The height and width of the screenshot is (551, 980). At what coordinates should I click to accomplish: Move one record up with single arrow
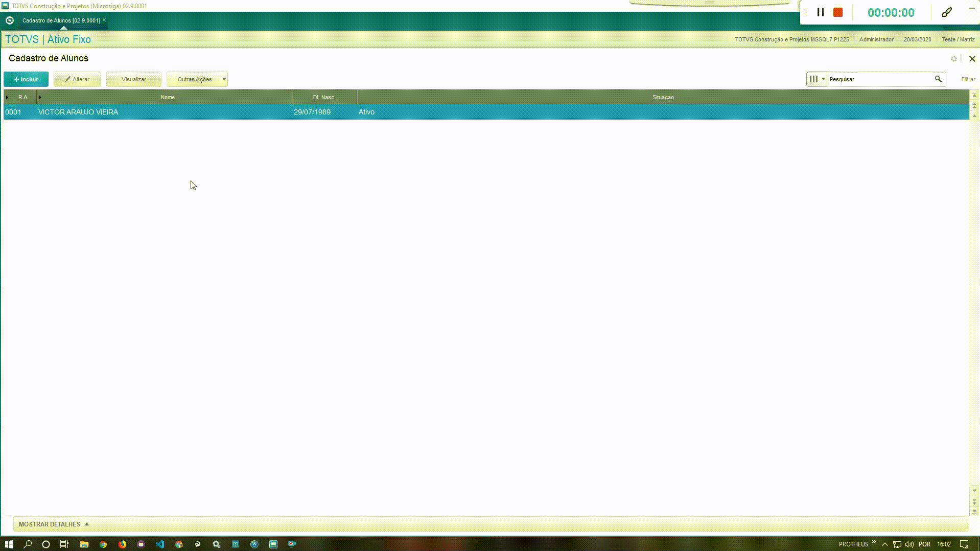point(974,116)
